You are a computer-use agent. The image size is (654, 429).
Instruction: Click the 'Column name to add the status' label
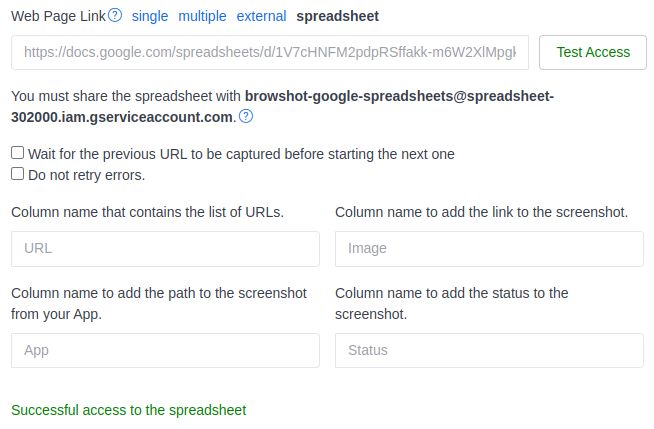(452, 304)
